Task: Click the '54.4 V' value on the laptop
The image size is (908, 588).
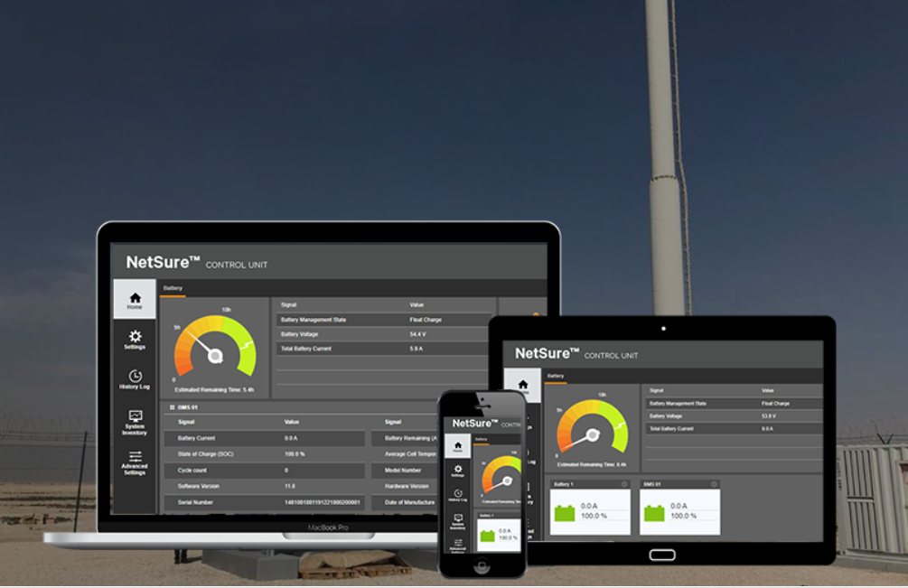Action: 417,334
